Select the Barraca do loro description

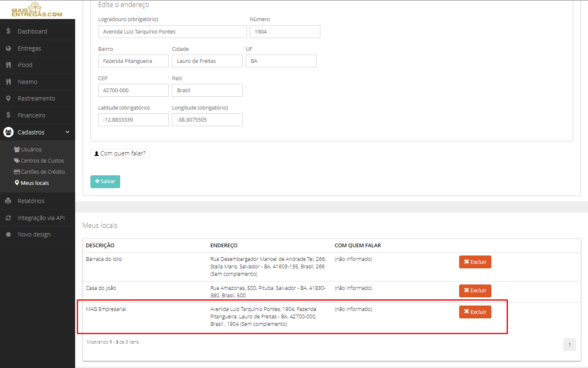(x=104, y=259)
